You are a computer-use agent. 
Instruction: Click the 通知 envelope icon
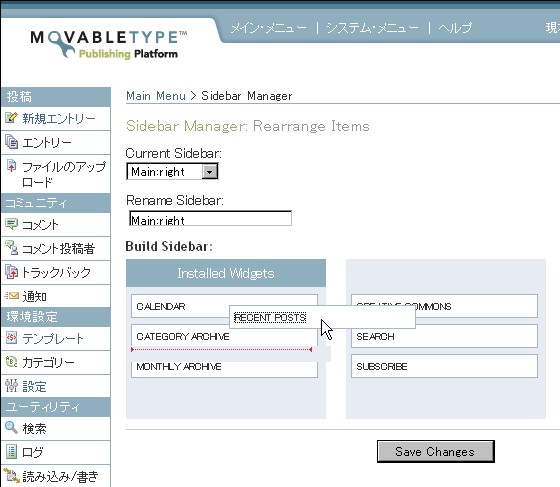pos(11,296)
